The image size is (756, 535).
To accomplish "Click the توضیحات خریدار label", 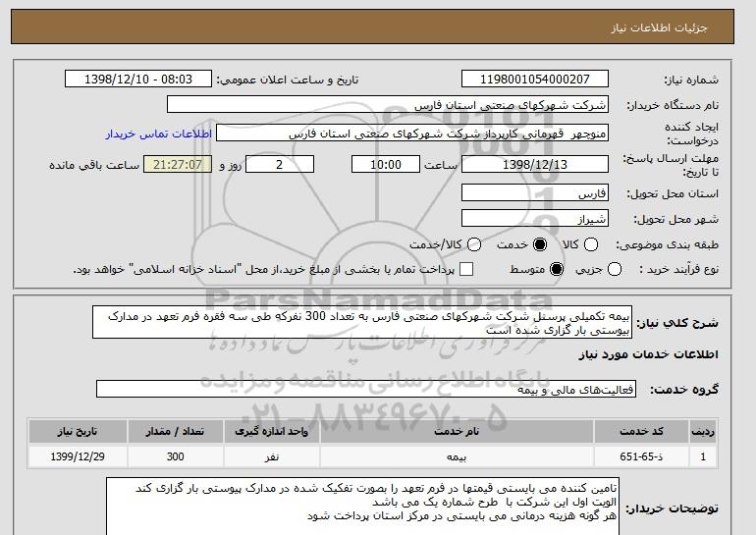I will (673, 508).
